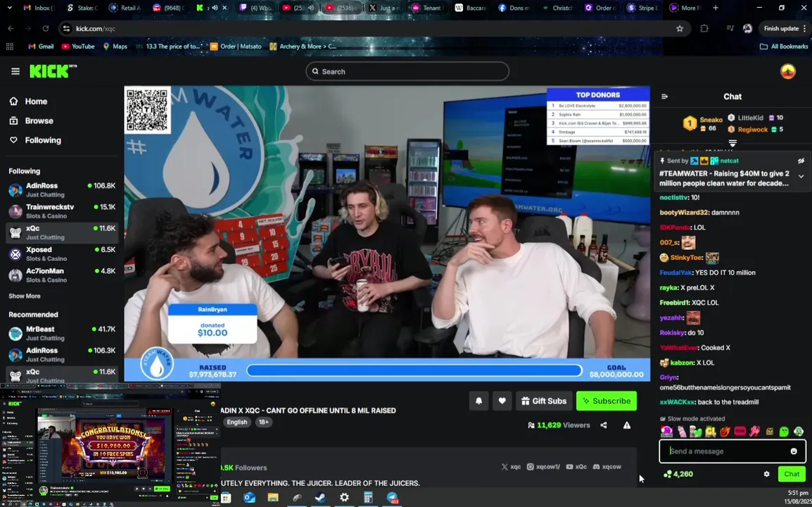Open AdinRoss 106.3K in Recommended list

(x=62, y=355)
